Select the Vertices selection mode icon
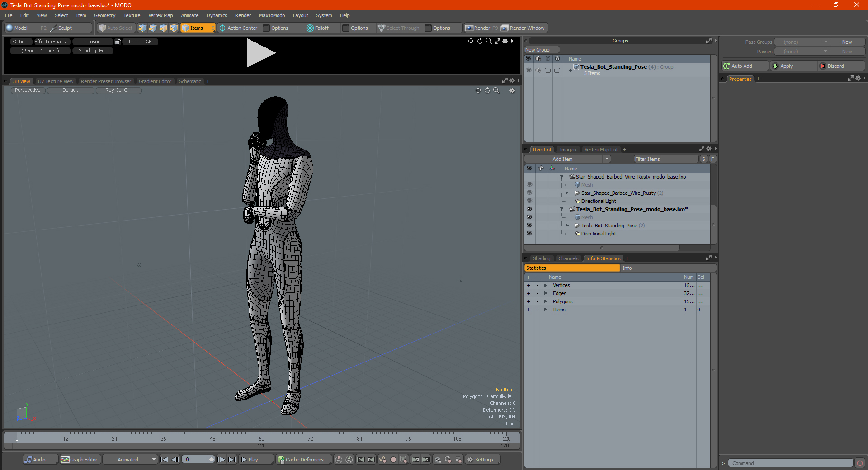Screen dimensions: 868x470 pos(142,28)
